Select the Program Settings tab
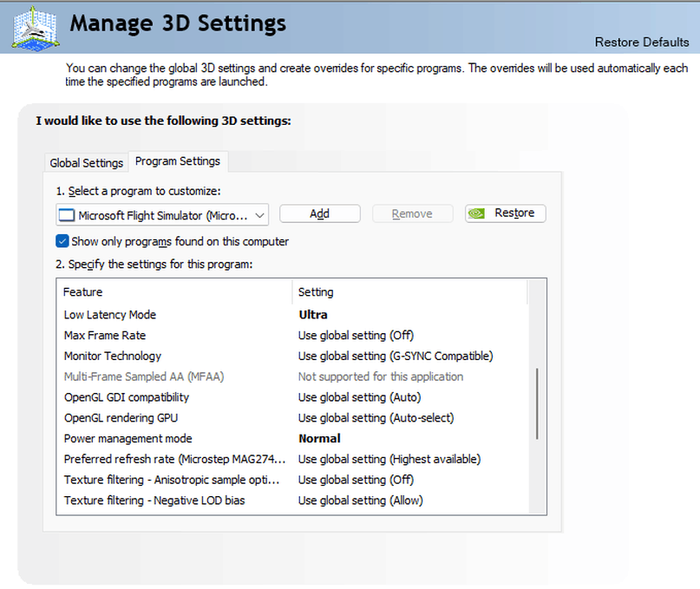Screen dimensions: 700x589 pyautogui.click(x=178, y=161)
